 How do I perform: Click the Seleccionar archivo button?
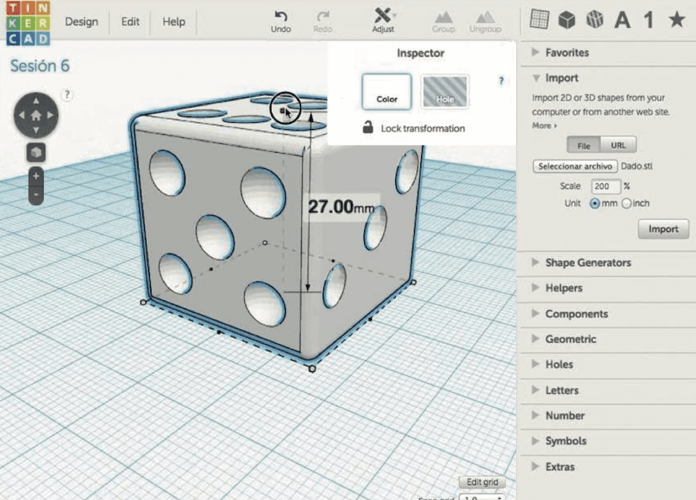575,166
